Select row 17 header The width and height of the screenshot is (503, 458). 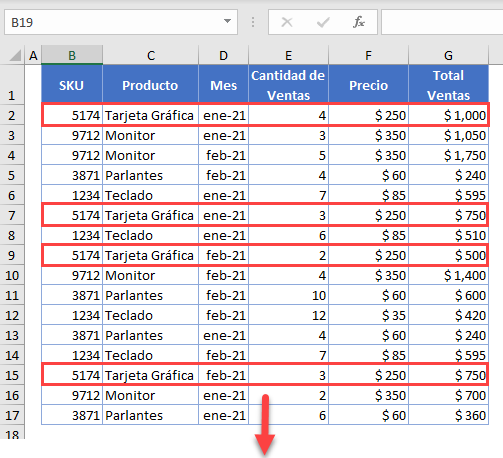click(x=12, y=415)
